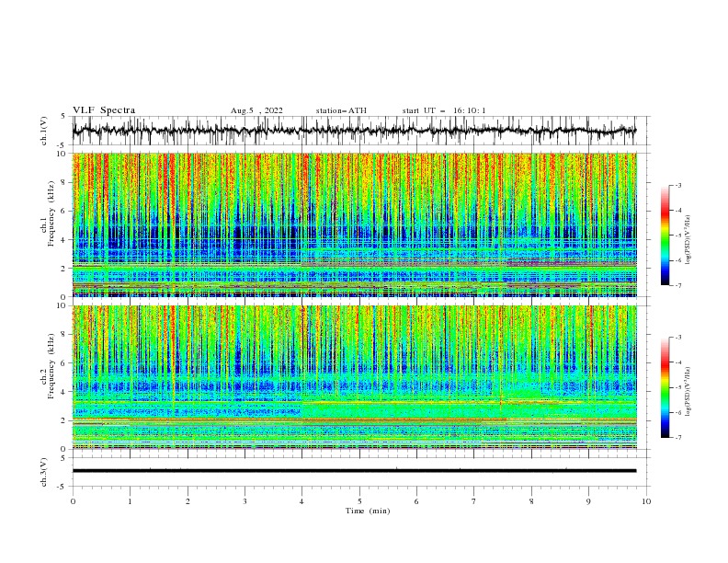Click the upper colorbar 'log(PSD)(V²/Hz)' label

coord(688,240)
